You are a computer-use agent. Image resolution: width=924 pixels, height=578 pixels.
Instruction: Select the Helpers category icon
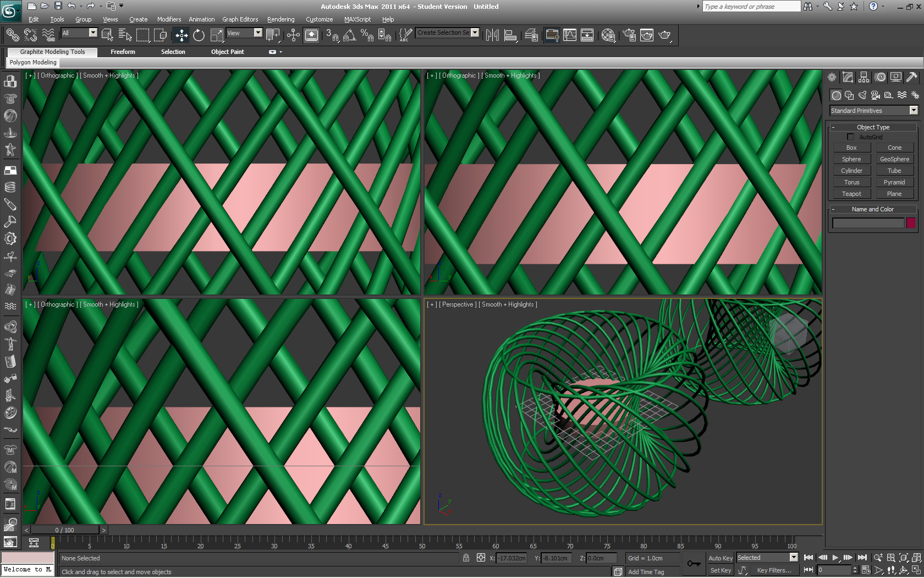(x=889, y=95)
